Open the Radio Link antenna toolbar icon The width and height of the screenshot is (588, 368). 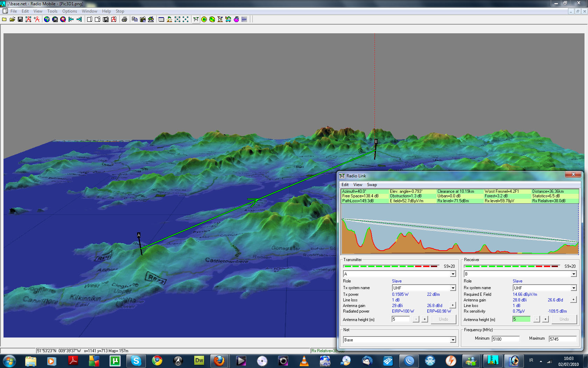click(196, 19)
